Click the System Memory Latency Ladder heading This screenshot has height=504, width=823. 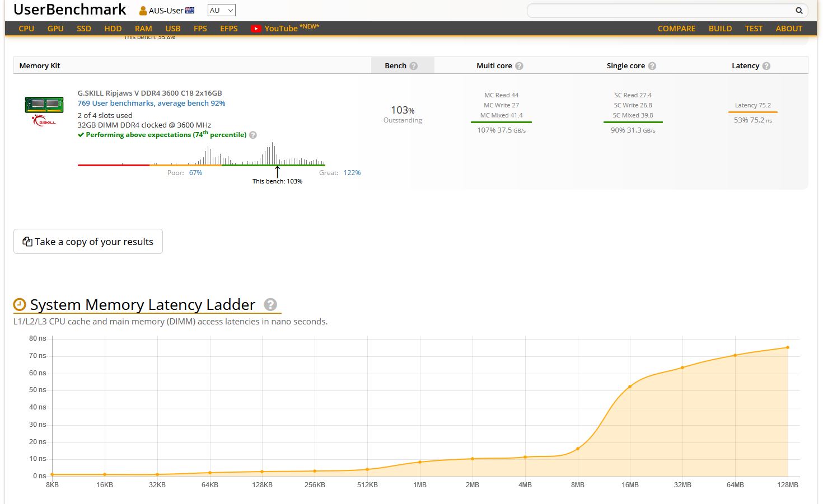143,305
